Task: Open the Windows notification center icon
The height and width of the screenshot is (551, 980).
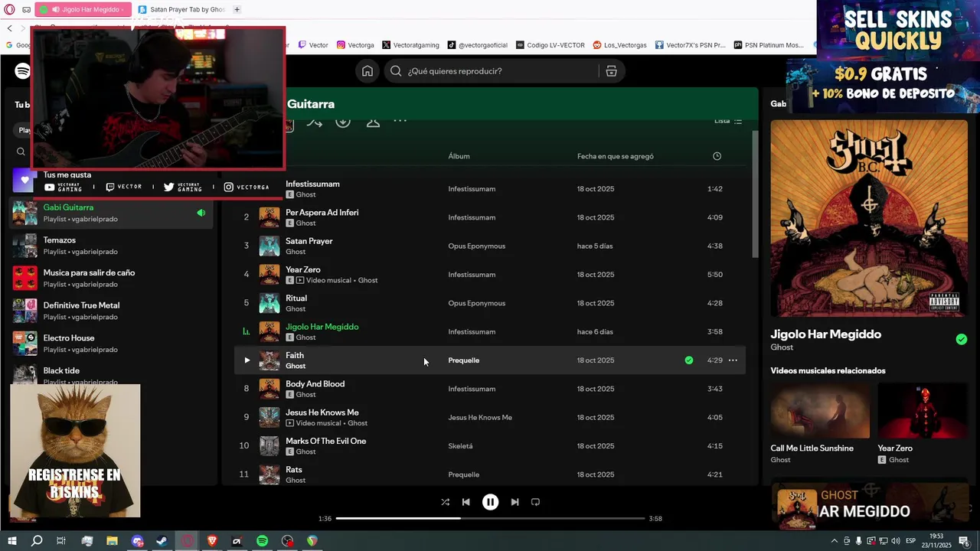Action: (x=964, y=541)
